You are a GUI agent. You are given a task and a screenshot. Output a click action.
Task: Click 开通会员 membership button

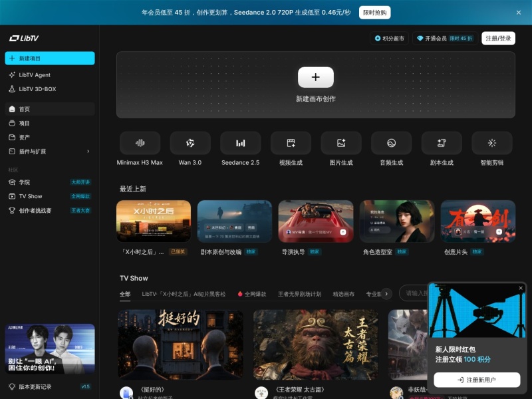[x=445, y=39]
